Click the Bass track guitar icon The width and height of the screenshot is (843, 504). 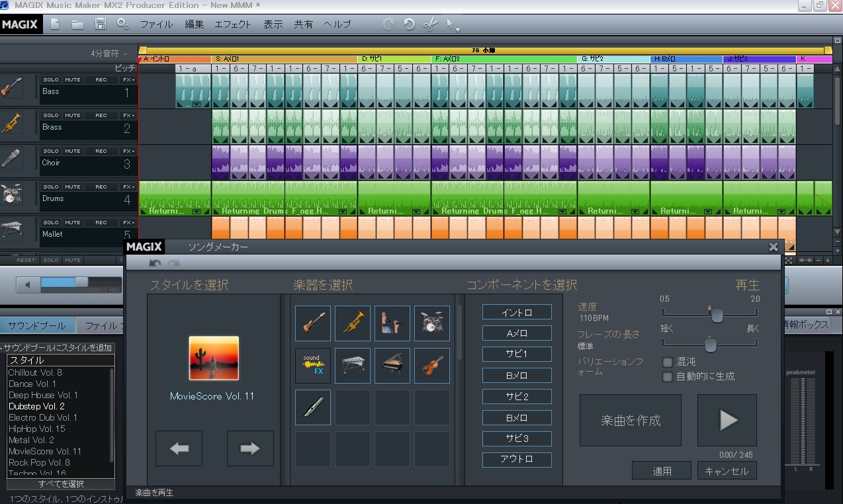(x=11, y=88)
